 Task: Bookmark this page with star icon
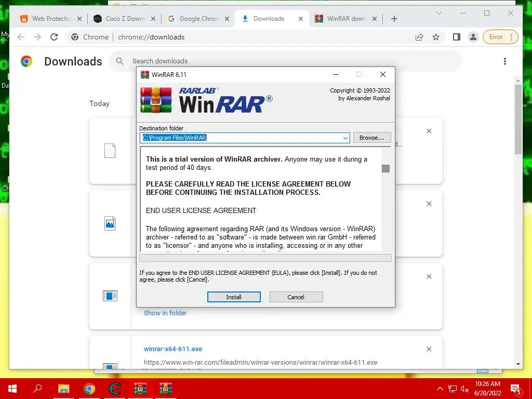coord(436,37)
